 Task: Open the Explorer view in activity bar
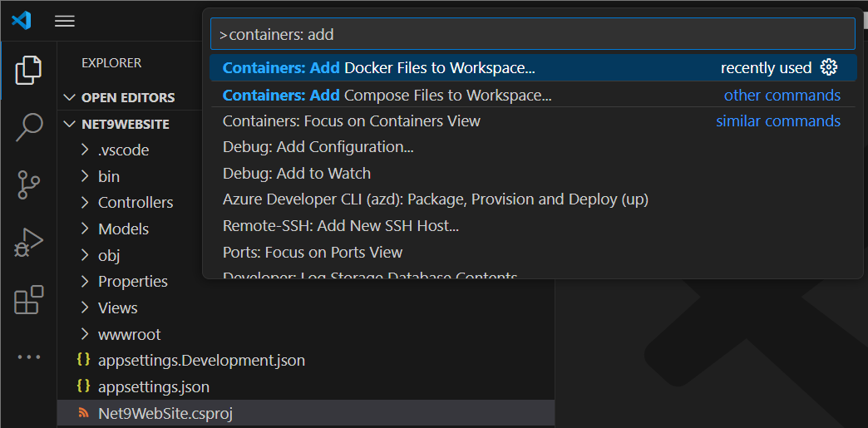tap(28, 70)
